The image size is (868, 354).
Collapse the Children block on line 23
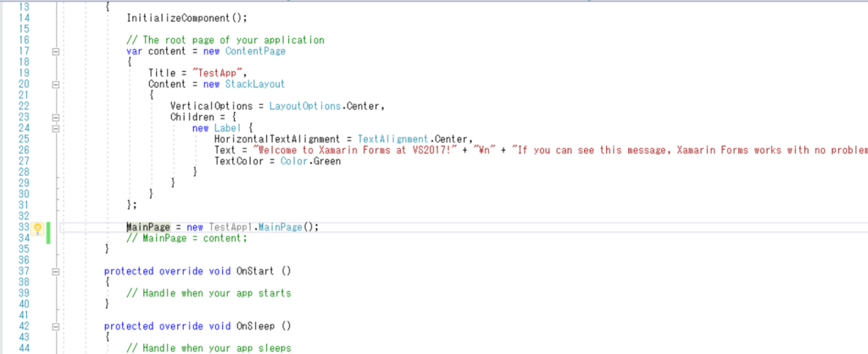[55, 117]
